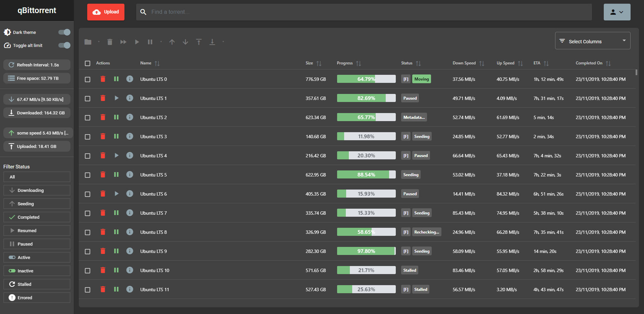The image size is (644, 314).
Task: Click the folder icon in the toolbar
Action: pos(88,42)
